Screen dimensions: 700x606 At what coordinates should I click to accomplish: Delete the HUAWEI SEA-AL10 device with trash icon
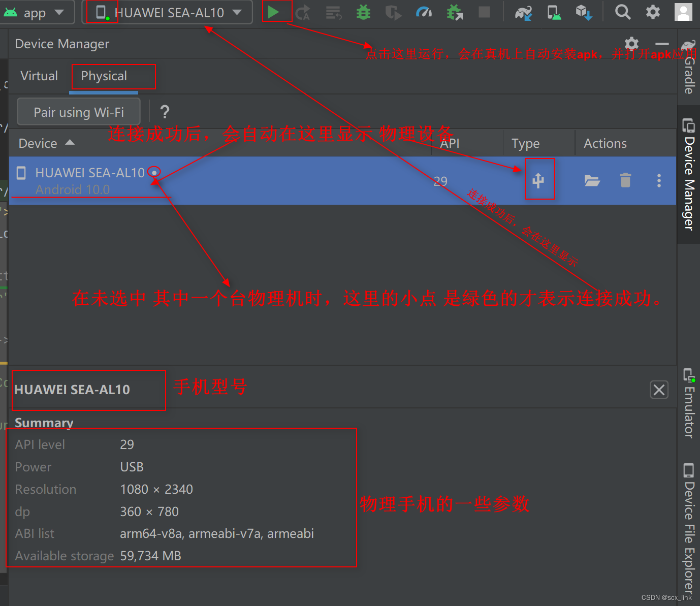point(625,180)
